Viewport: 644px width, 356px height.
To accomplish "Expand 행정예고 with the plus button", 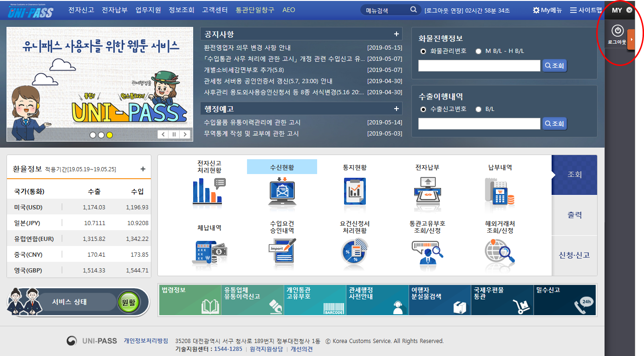I will 396,109.
